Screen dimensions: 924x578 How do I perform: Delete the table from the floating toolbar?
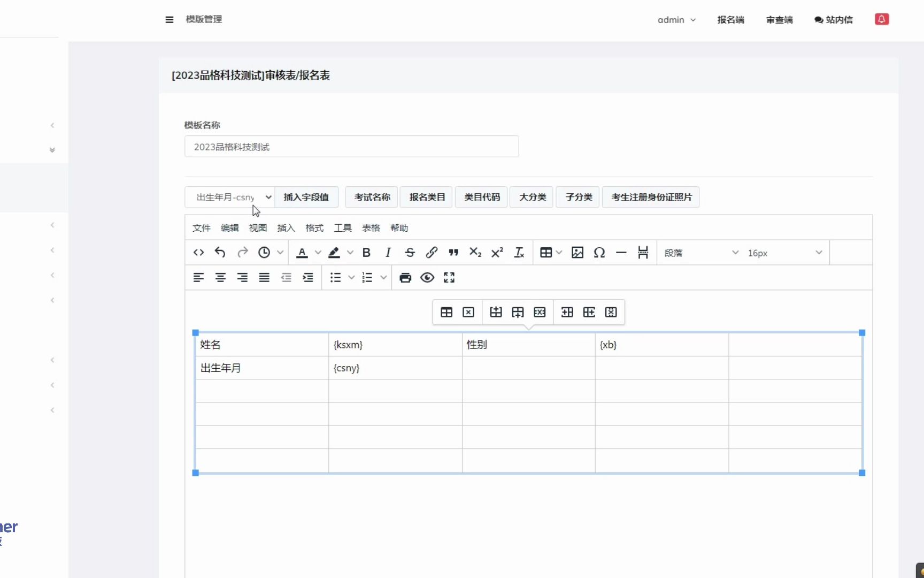tap(468, 312)
